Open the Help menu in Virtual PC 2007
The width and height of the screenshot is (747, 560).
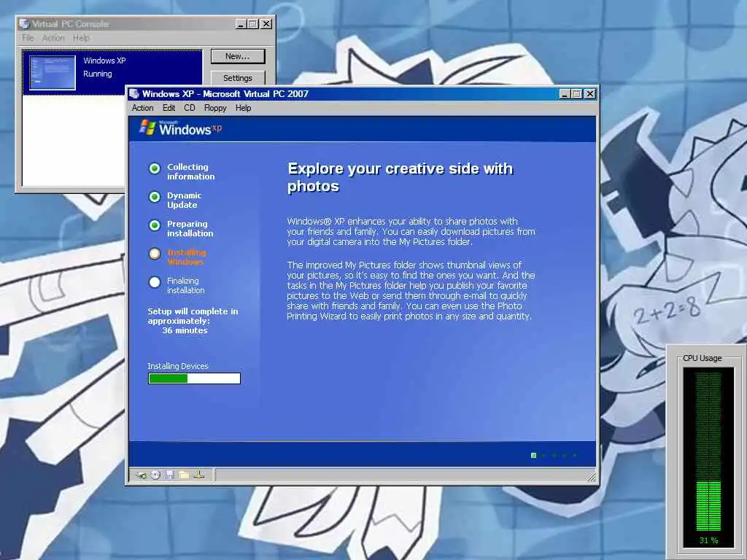(x=243, y=108)
